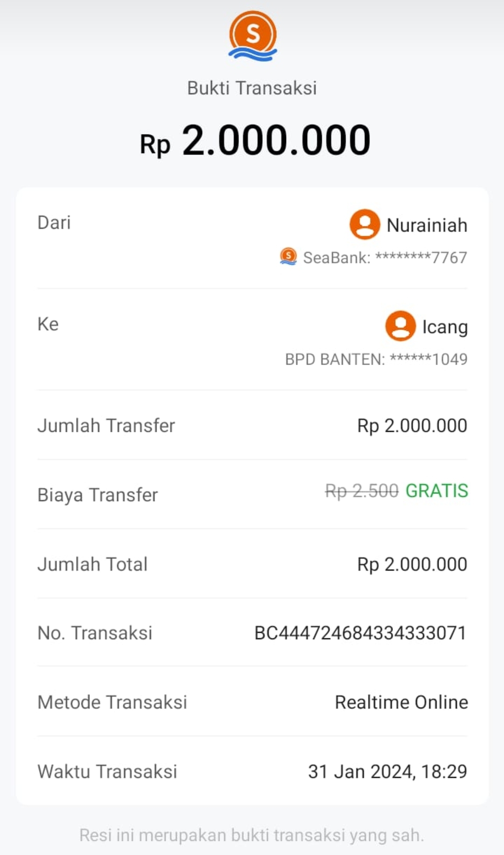This screenshot has height=855, width=504.
Task: Select the Jumlah Transfer amount value
Action: pos(412,425)
